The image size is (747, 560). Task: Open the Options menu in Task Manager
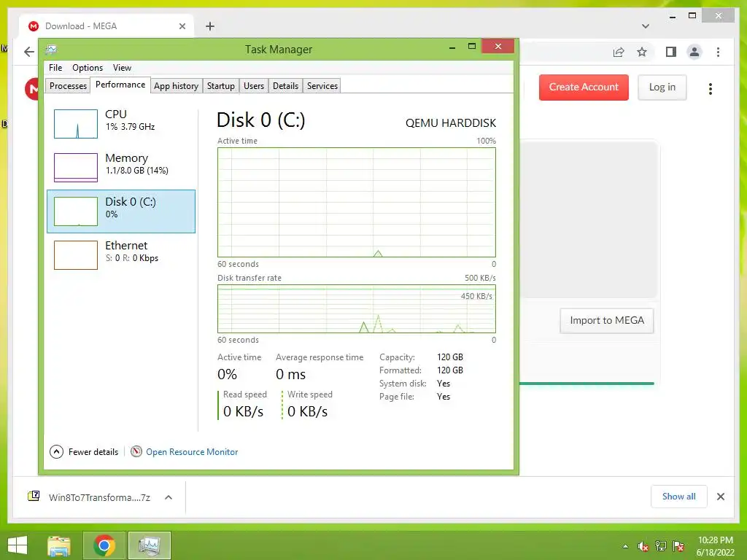88,68
